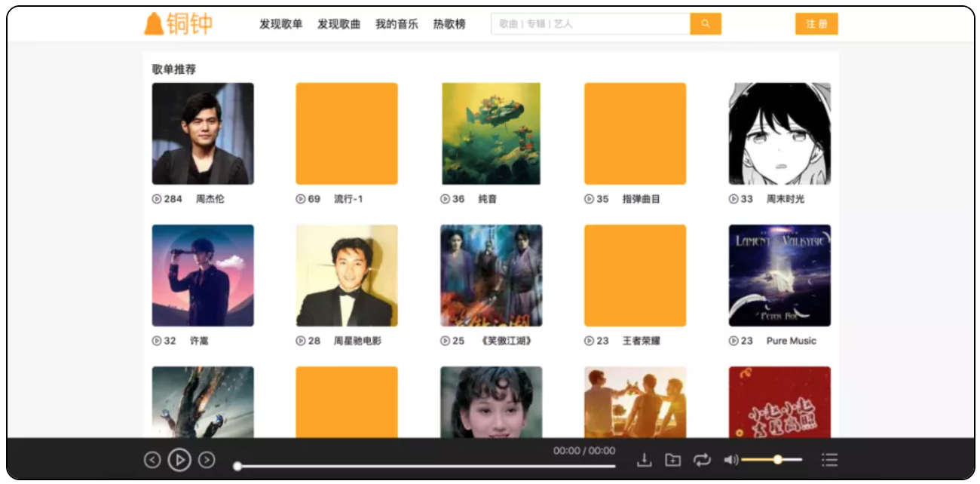Click the add-to-folder icon in the player

pos(673,459)
